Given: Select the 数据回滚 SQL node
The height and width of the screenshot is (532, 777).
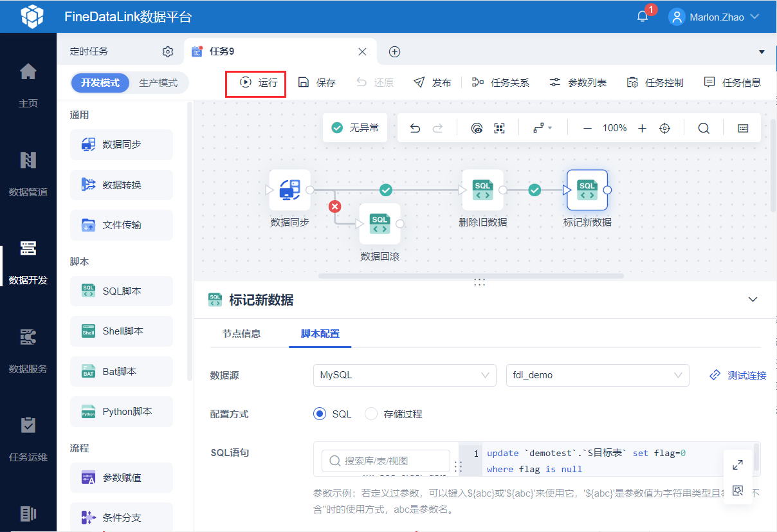Looking at the screenshot, I should (379, 224).
